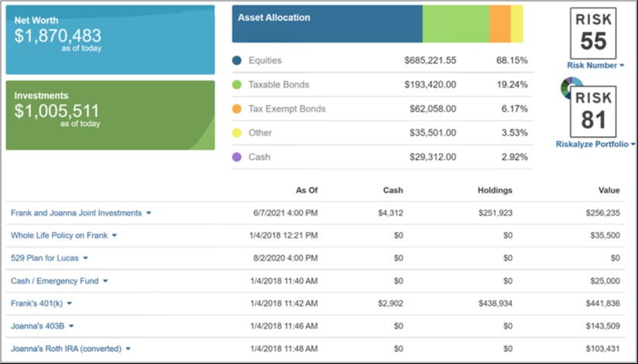Click the Tax Exempt Bonds orange dot
Screen dimensions: 638x364
tap(237, 109)
